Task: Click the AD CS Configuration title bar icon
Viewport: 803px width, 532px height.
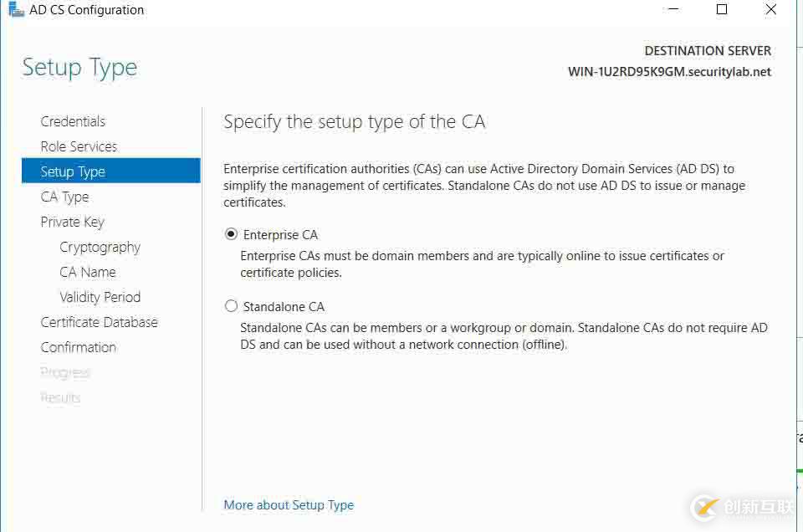Action: pyautogui.click(x=16, y=10)
